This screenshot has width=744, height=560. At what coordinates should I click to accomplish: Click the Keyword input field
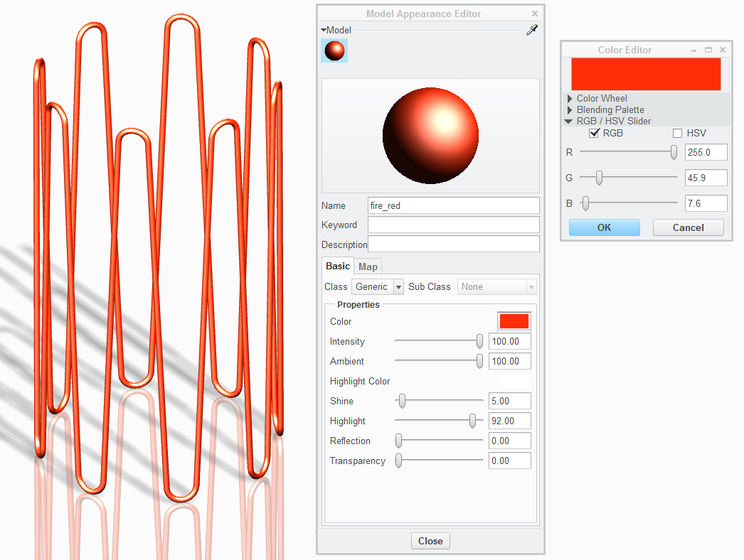pos(454,225)
